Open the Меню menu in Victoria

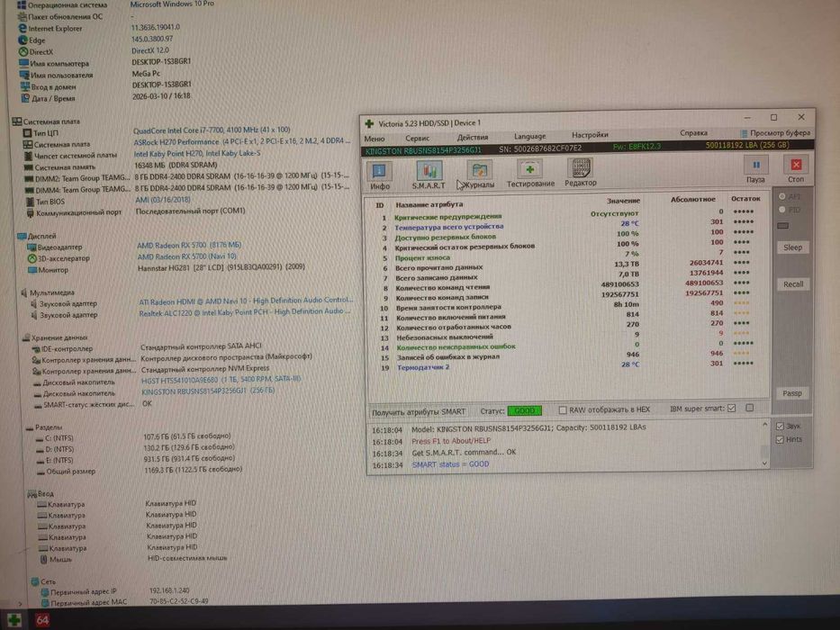point(375,139)
